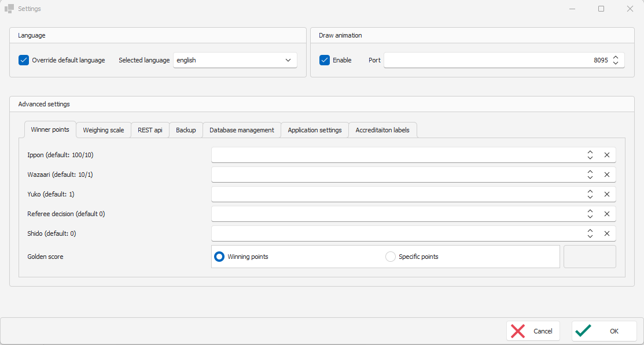
Task: Increase the Referee decision points value
Action: pos(590,212)
